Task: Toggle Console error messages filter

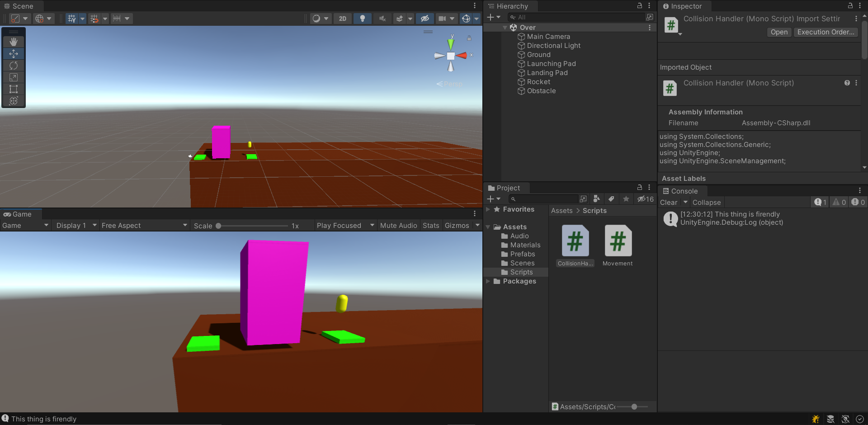Action: click(x=858, y=202)
